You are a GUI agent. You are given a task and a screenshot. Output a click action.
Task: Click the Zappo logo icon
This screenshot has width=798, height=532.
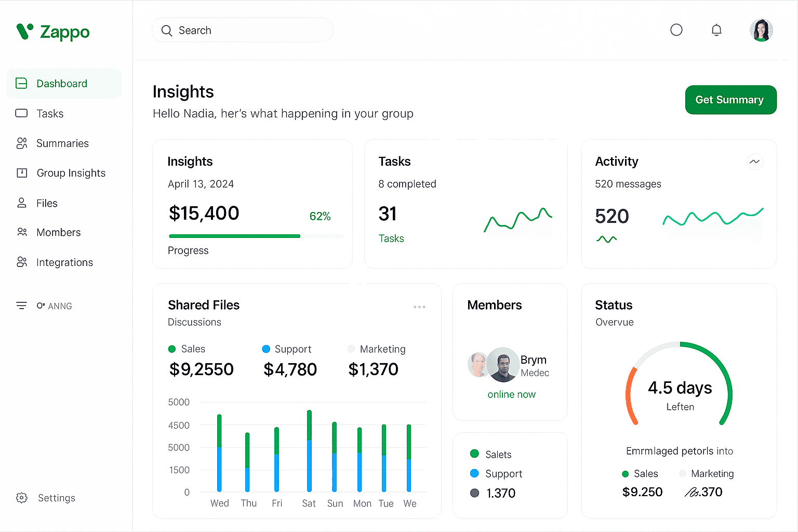24,31
